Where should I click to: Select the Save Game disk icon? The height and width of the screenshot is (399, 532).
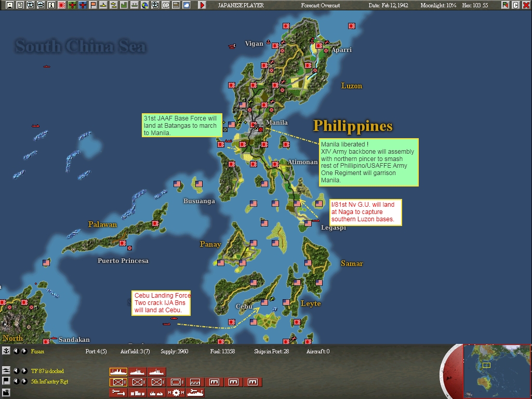[10, 5]
